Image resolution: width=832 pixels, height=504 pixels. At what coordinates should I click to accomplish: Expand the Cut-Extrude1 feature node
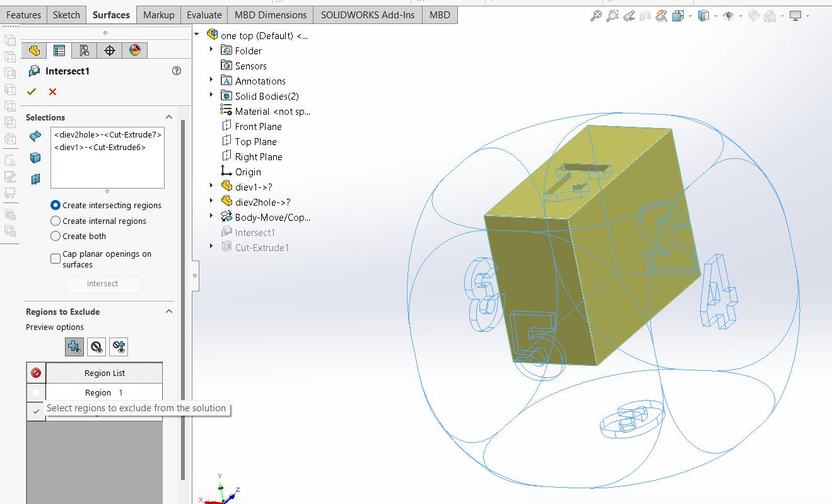tap(211, 247)
